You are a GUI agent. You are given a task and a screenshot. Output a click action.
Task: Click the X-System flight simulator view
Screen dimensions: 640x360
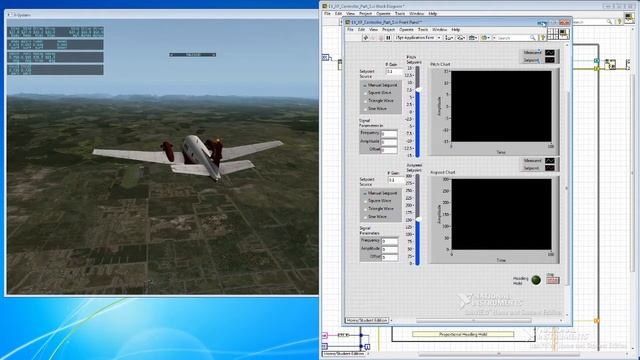click(x=162, y=157)
